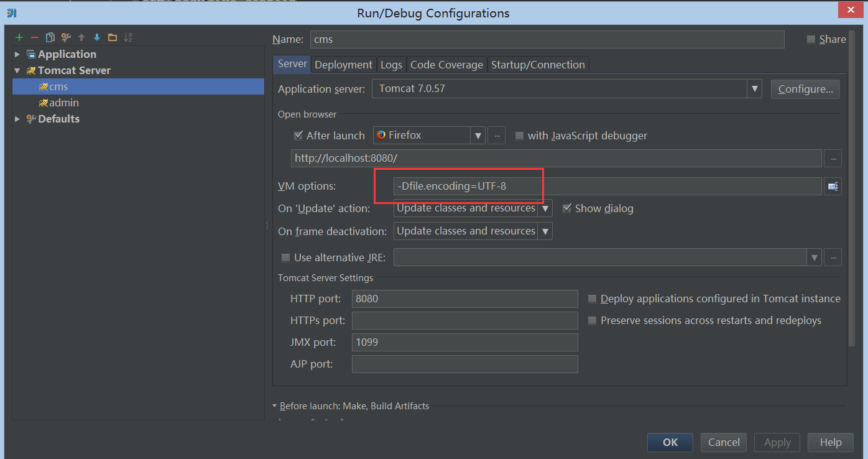Copy the cms configuration

tap(50, 37)
